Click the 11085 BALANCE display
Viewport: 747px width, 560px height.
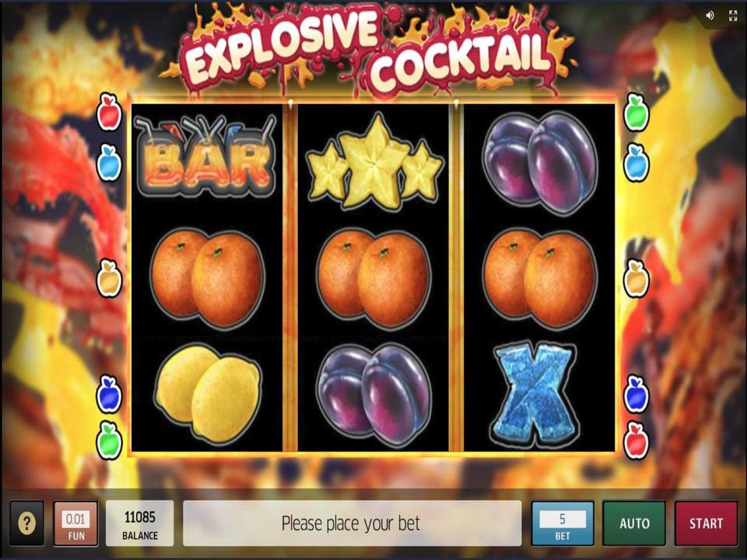[139, 523]
